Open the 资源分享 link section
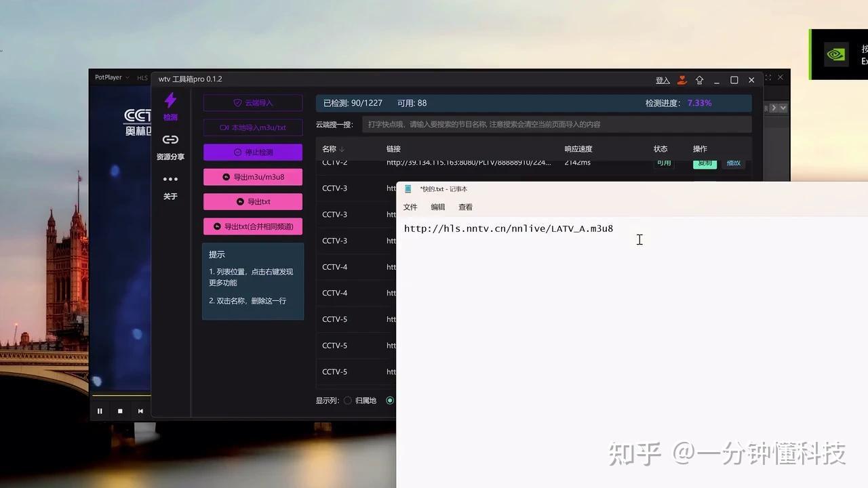The height and width of the screenshot is (488, 868). pyautogui.click(x=170, y=146)
